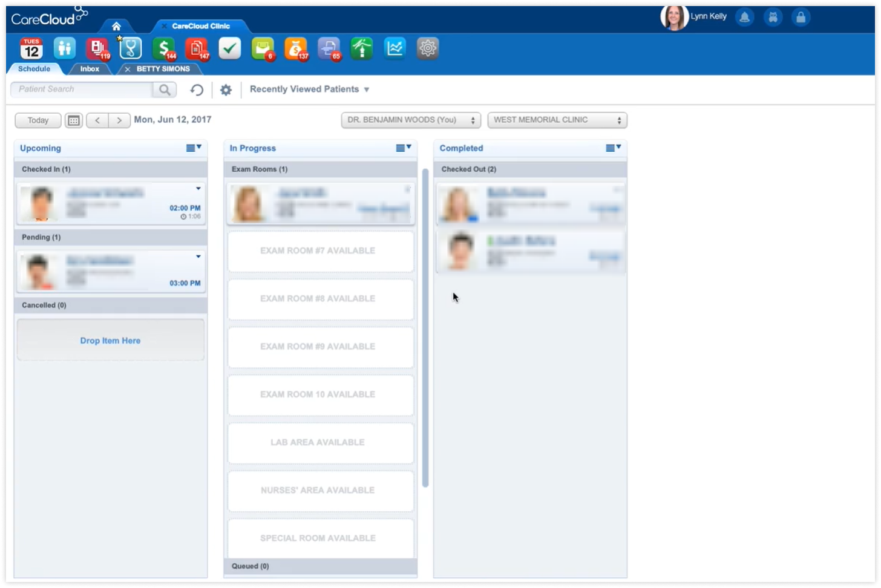The height and width of the screenshot is (588, 881).
Task: Switch to the Schedule tab
Action: (x=34, y=69)
